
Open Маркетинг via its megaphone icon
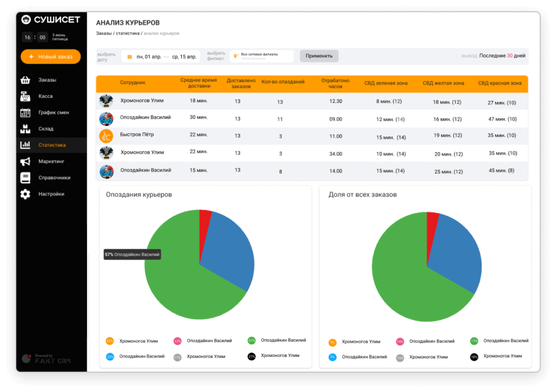25,161
